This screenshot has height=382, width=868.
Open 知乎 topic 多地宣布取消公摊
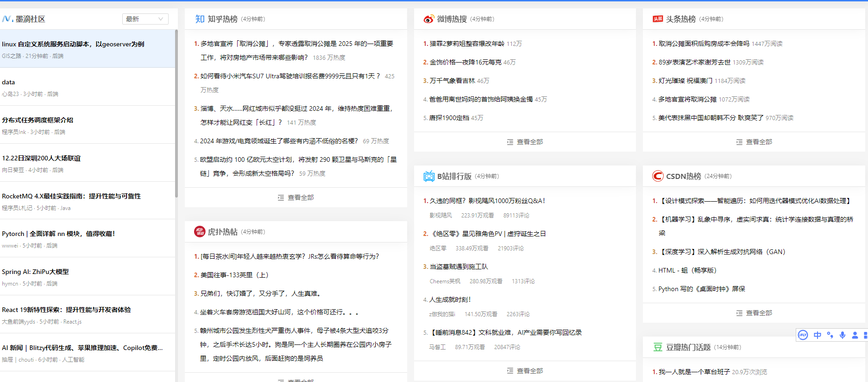point(296,51)
